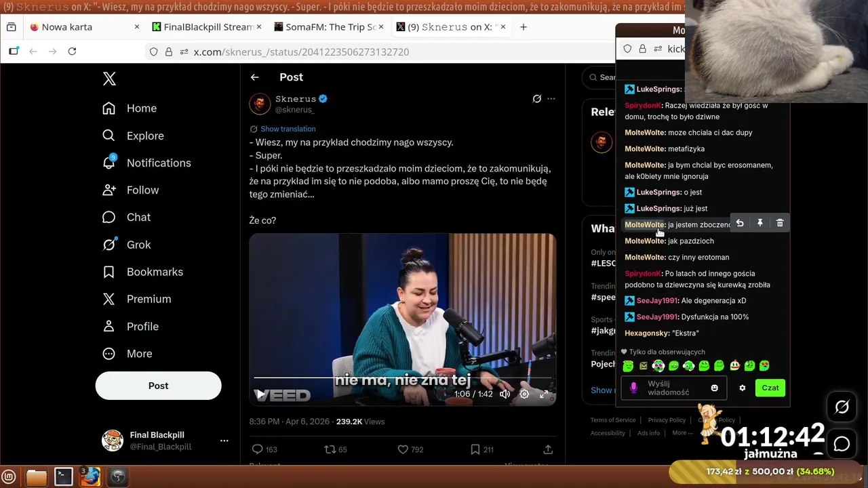Click purple microphone icon in chat
The image size is (868, 488).
click(634, 388)
